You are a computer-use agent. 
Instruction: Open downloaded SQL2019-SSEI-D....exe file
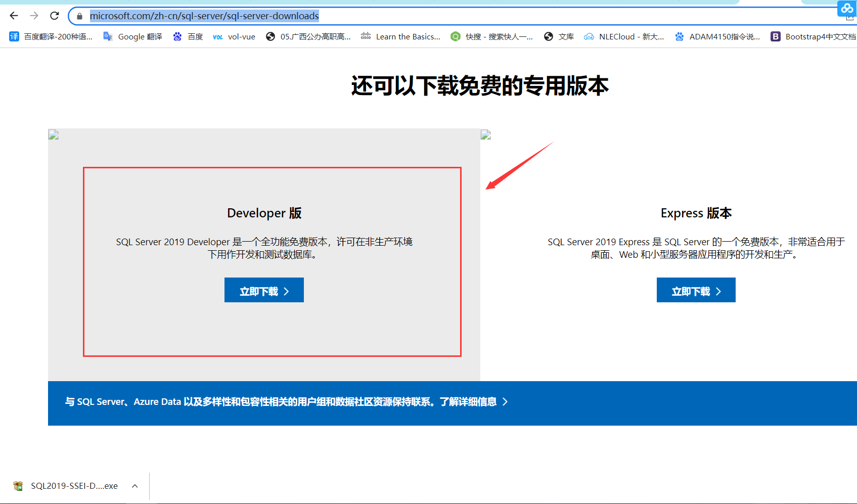pos(74,486)
